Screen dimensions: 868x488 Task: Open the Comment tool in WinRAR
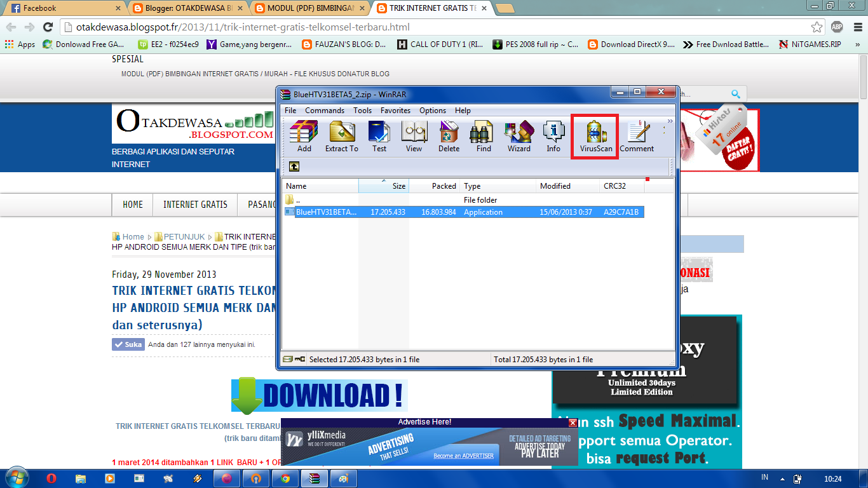tap(637, 136)
